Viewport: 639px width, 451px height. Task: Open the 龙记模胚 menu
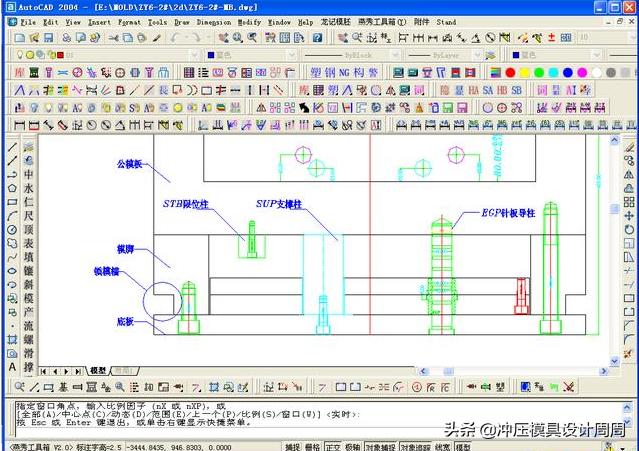click(335, 22)
